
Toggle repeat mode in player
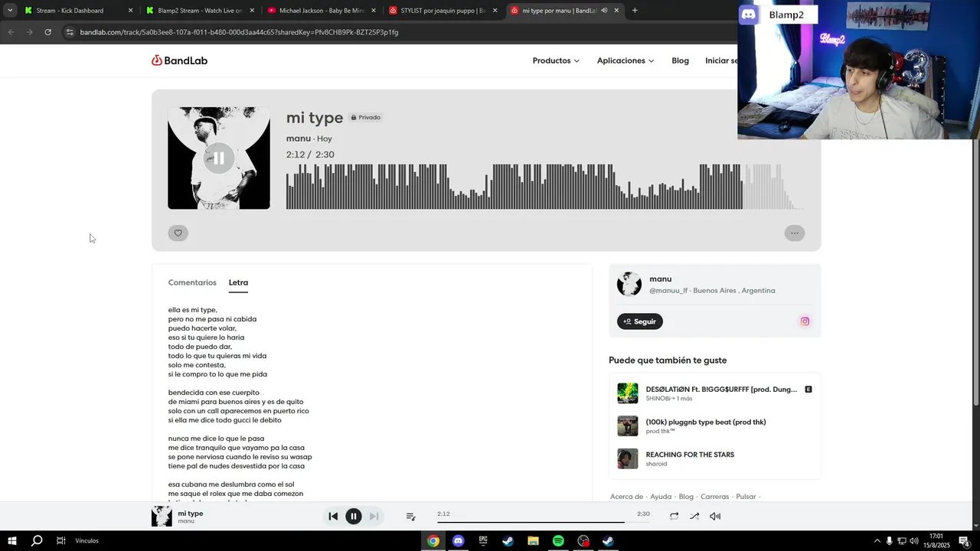tap(674, 517)
